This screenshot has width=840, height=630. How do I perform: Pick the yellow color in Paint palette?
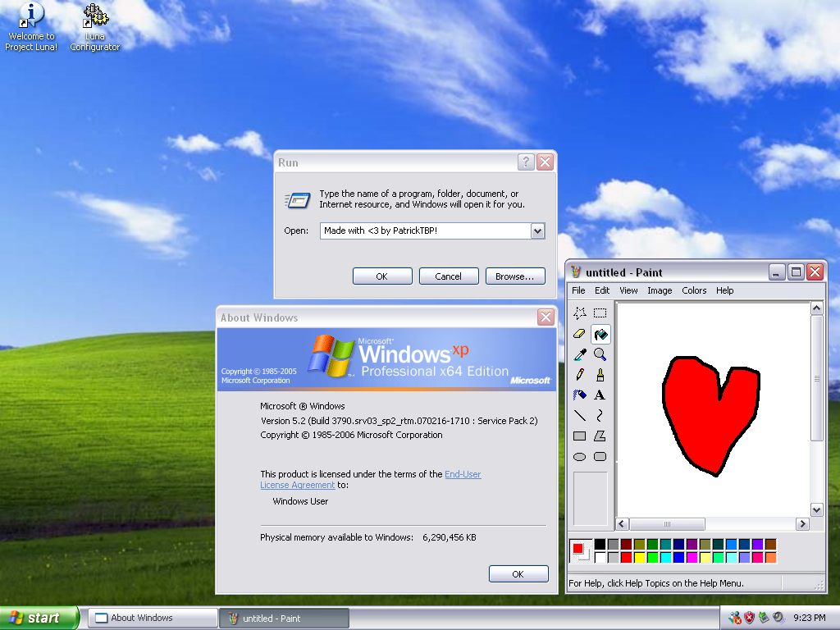pyautogui.click(x=639, y=557)
